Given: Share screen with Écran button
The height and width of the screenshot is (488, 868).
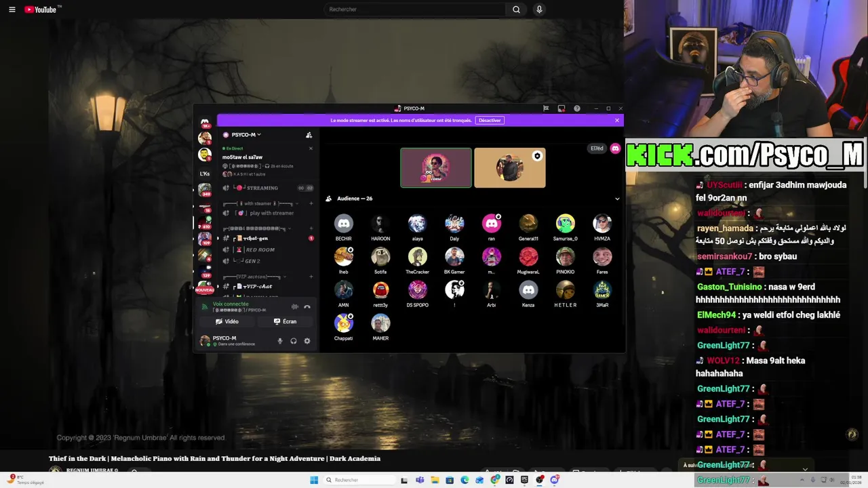Looking at the screenshot, I should [285, 322].
